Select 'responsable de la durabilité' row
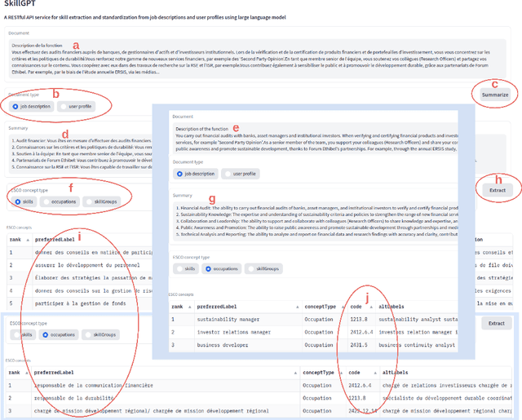This screenshot has height=420, width=522. 259,398
